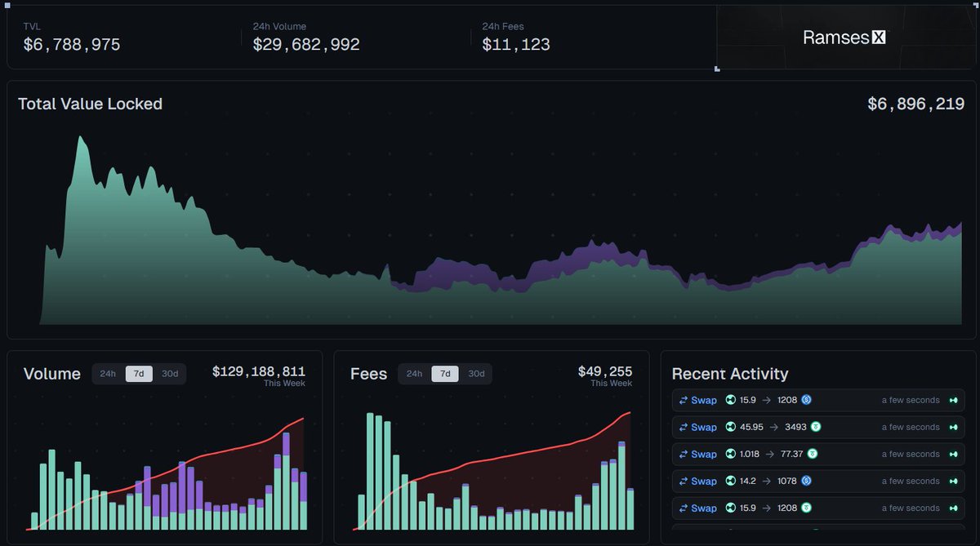
Task: Click the source token icon beside 45.95
Action: [731, 427]
